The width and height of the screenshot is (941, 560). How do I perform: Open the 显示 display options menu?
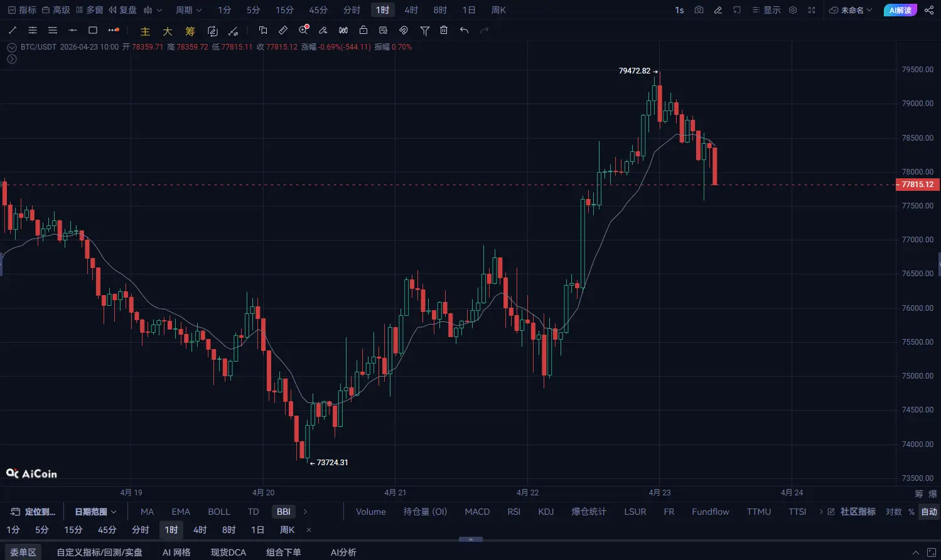pyautogui.click(x=766, y=10)
